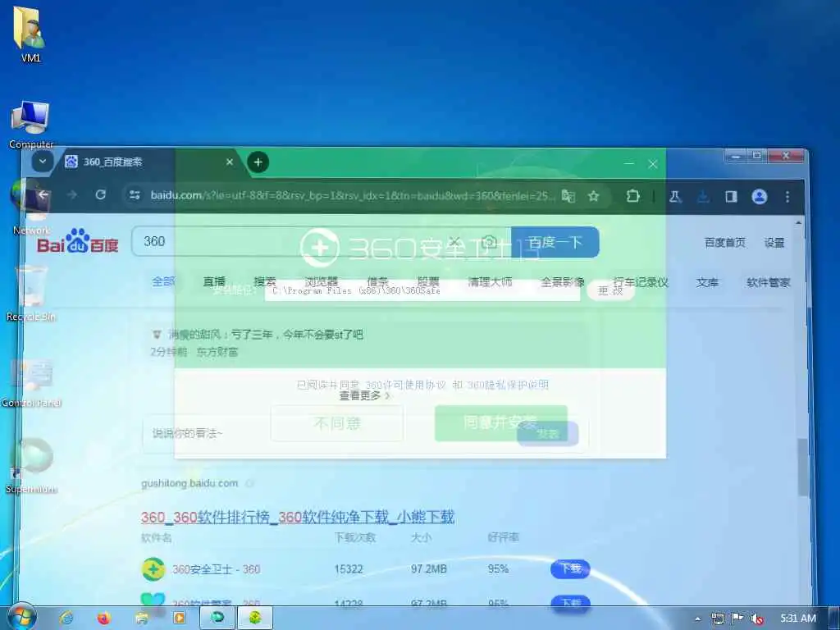Image resolution: width=840 pixels, height=630 pixels.
Task: Click the browser address bar URL
Action: pyautogui.click(x=351, y=195)
